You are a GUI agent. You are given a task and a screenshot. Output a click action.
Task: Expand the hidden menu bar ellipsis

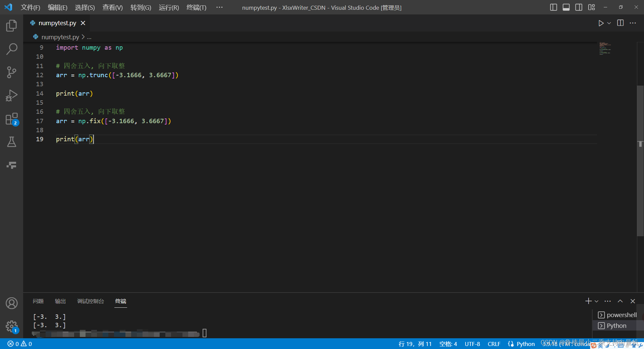point(219,7)
